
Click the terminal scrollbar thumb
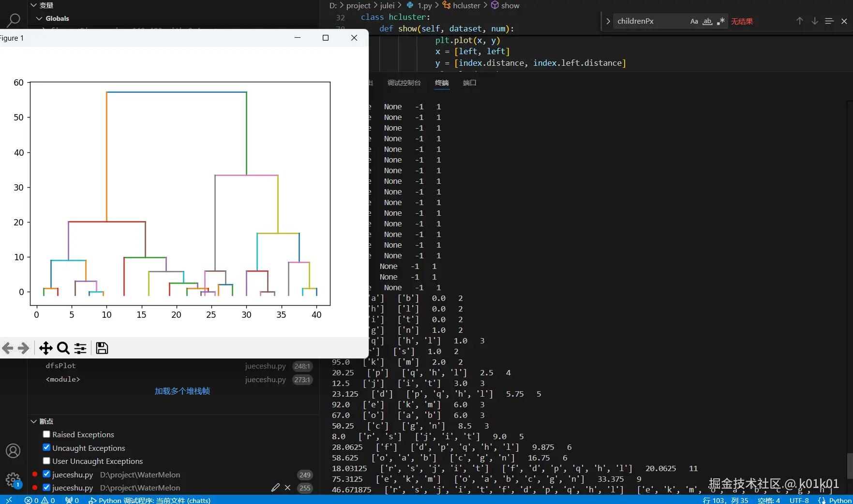(x=850, y=466)
